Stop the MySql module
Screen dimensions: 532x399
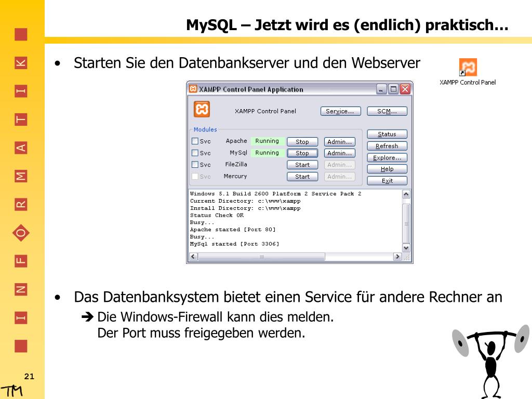(x=302, y=153)
